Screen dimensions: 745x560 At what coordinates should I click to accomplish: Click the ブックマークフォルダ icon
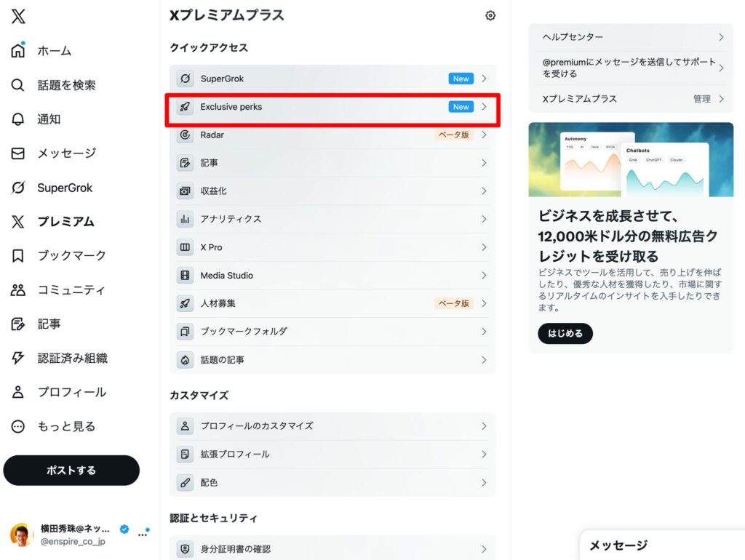185,331
